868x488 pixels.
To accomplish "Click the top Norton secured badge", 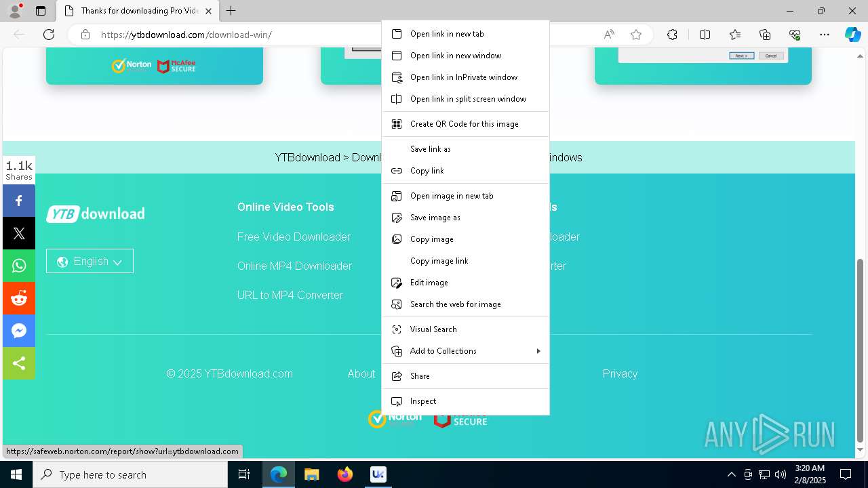I will pos(132,66).
